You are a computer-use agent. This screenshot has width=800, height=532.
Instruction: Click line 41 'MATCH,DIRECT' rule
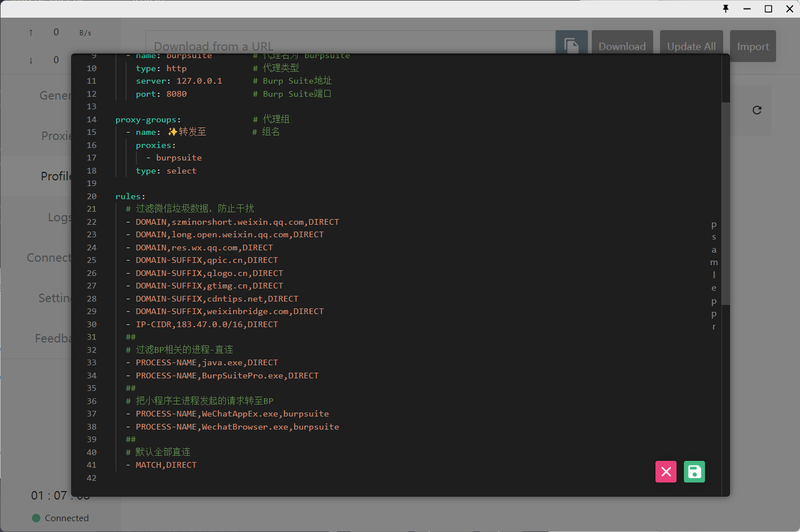161,465
